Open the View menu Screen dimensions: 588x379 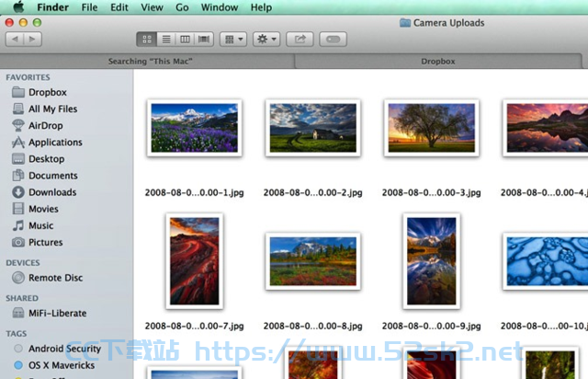[x=152, y=7]
